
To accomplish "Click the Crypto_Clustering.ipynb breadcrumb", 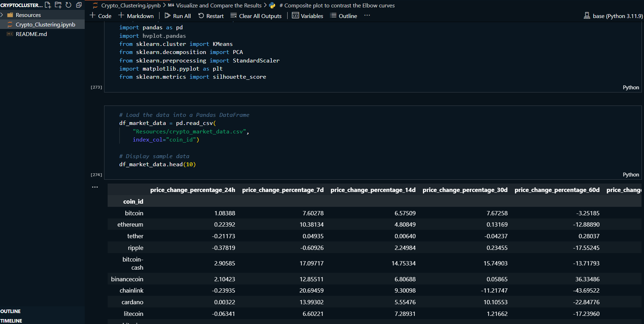I will pyautogui.click(x=131, y=5).
